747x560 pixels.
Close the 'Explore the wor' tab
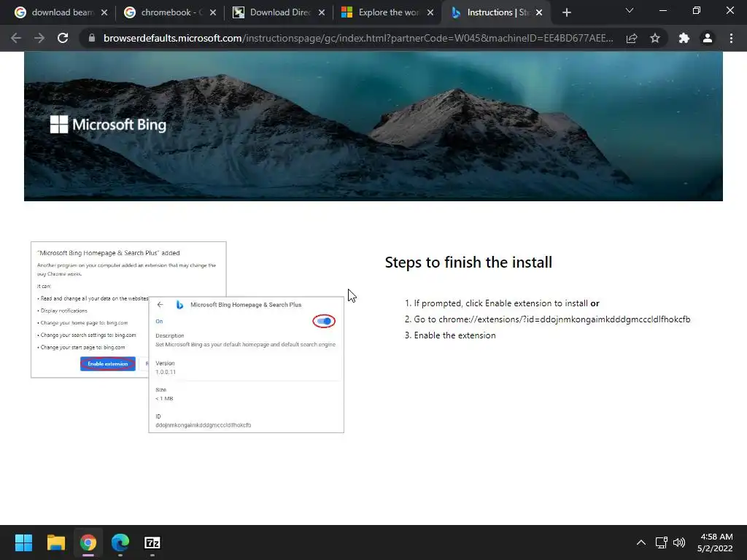click(430, 12)
